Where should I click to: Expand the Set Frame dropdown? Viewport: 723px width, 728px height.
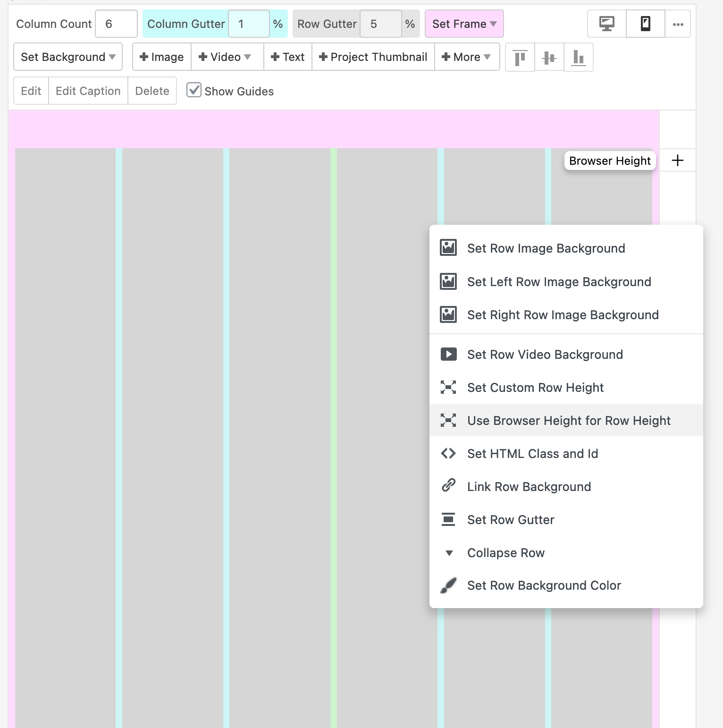tap(464, 24)
